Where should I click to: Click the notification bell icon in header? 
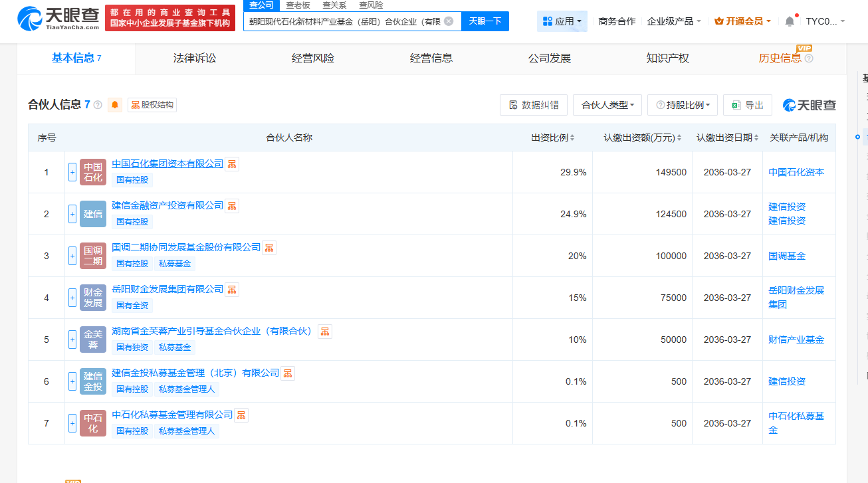790,21
